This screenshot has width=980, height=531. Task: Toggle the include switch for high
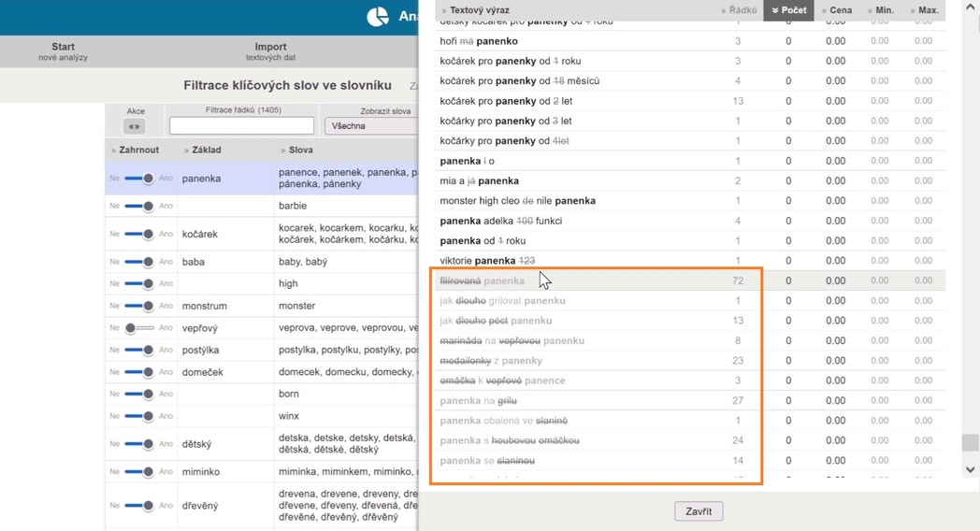138,283
